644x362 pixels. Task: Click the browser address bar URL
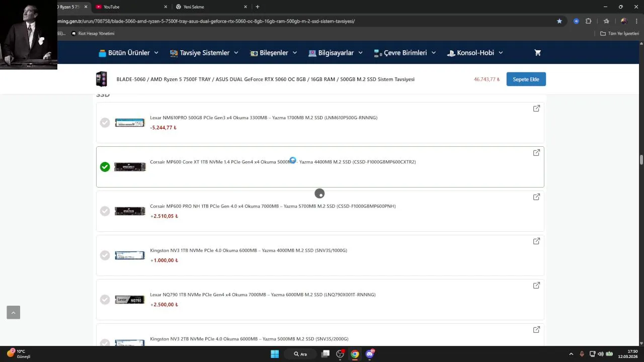coord(206,21)
